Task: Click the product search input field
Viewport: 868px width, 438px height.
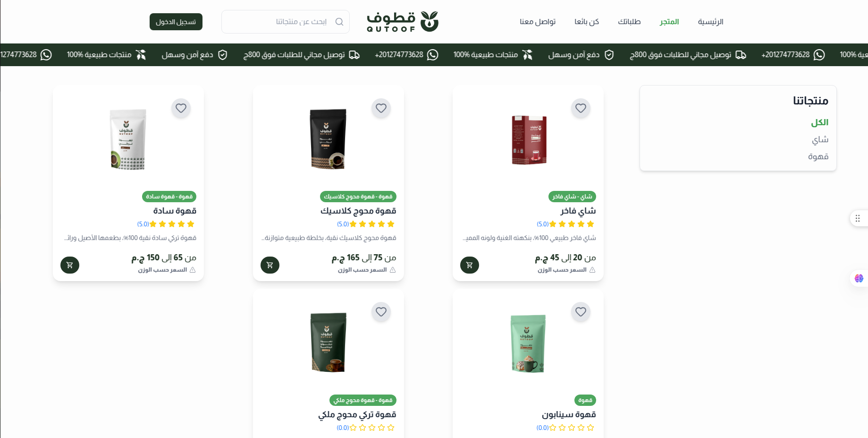Action: (x=286, y=22)
